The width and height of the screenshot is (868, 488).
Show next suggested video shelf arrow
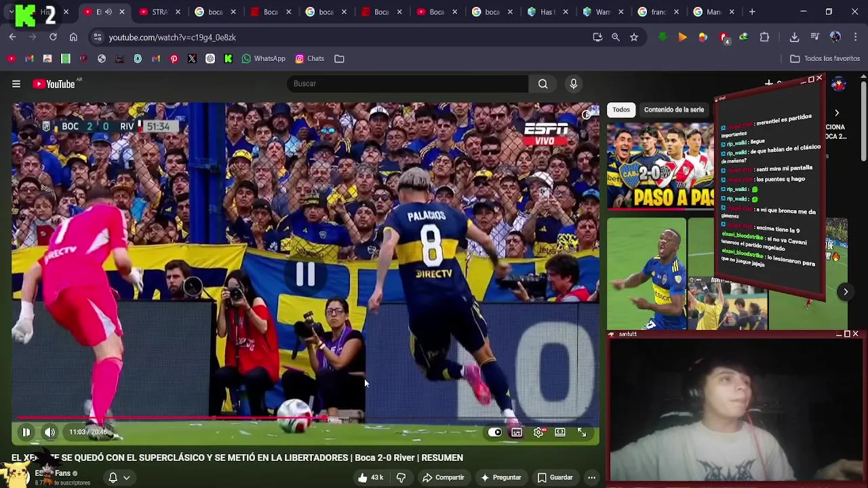(846, 292)
